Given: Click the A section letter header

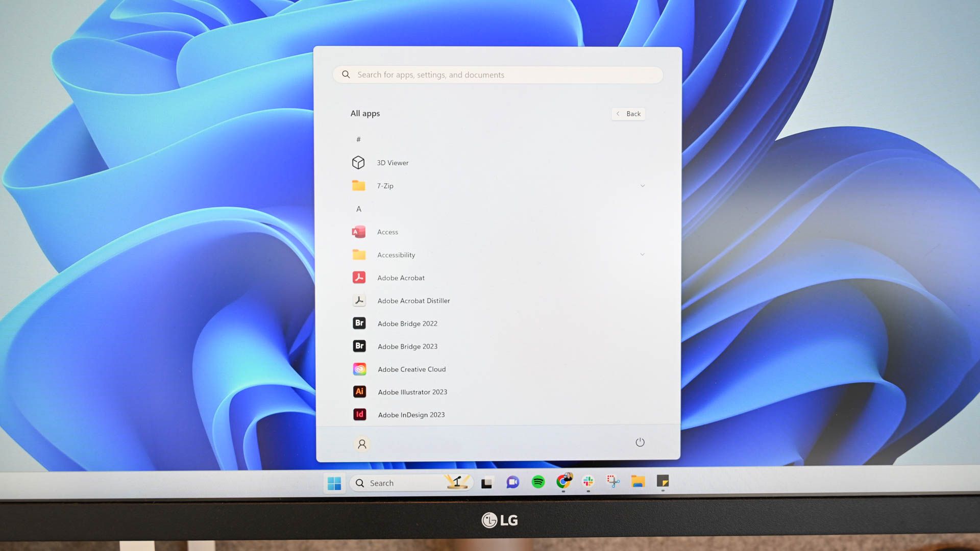Looking at the screenshot, I should click(x=359, y=209).
